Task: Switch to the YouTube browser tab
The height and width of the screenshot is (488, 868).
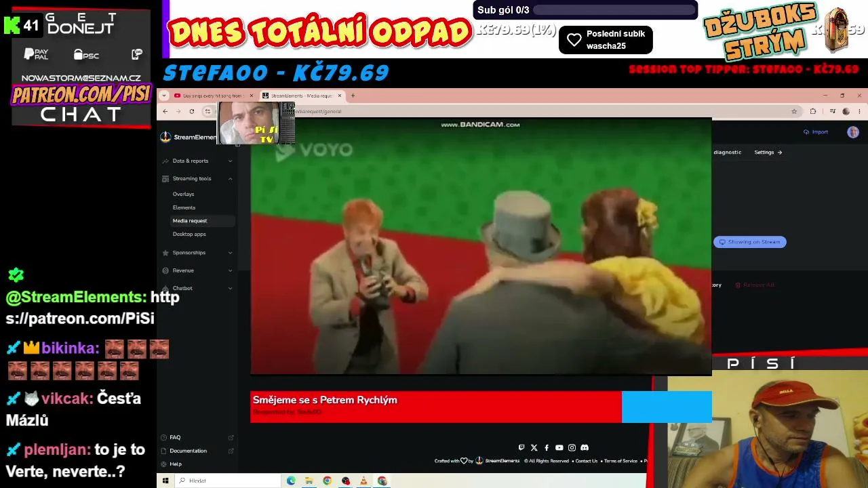Action: pos(212,96)
